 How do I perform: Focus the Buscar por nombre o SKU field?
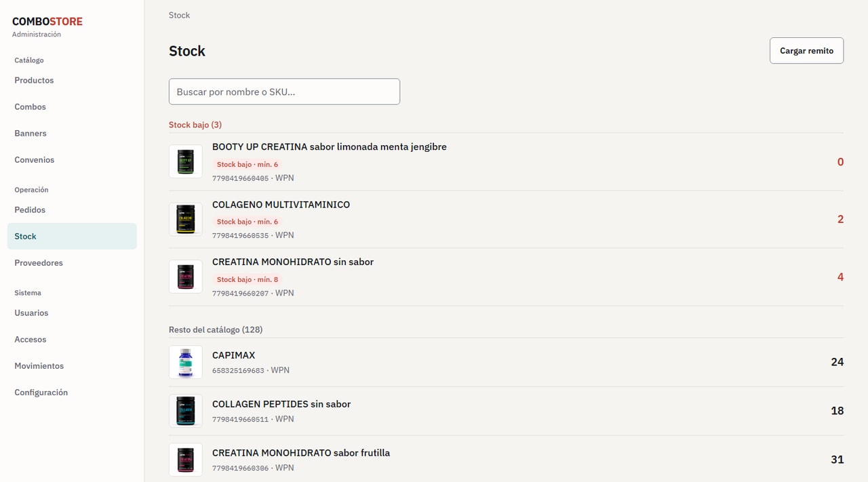pyautogui.click(x=284, y=92)
